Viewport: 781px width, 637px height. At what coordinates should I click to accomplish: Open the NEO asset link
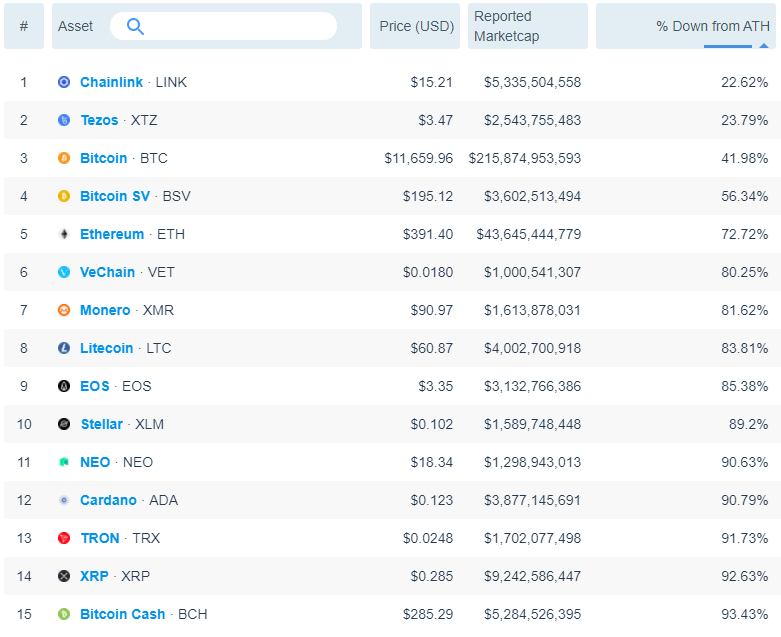(x=95, y=462)
